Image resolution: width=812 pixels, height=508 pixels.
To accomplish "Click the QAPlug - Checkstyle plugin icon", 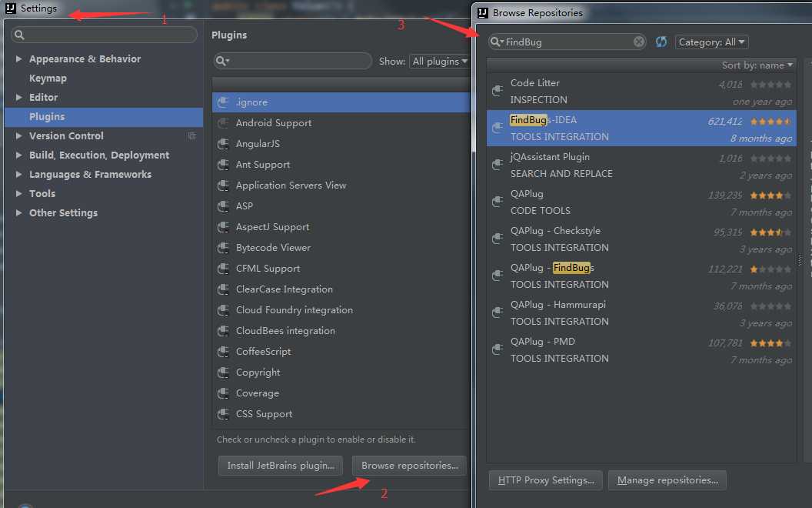I will click(x=498, y=239).
